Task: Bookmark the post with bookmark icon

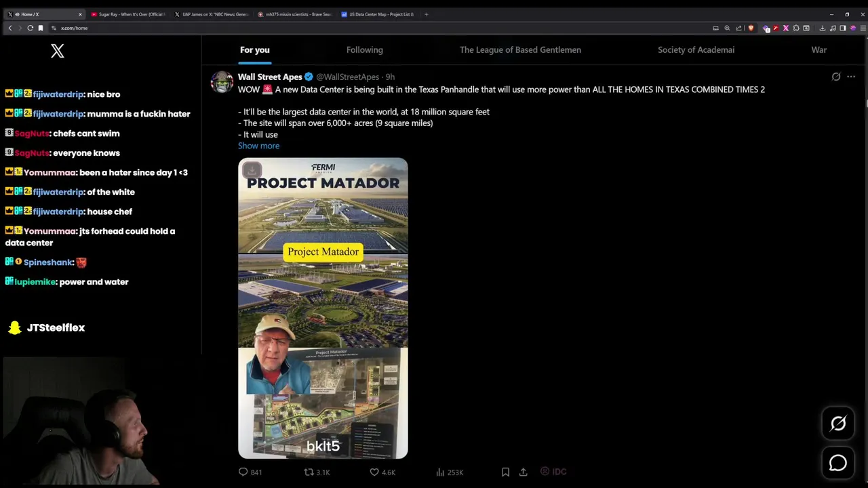Action: 505,472
